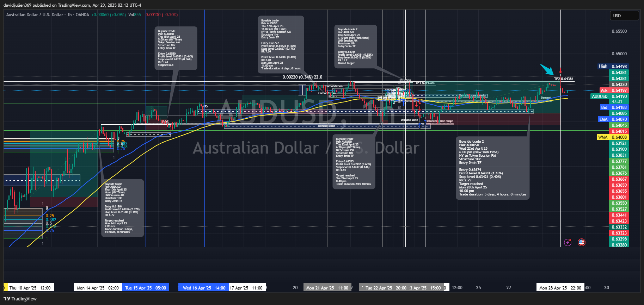
Task: Click the 30 date on the time axis
Action: (x=606, y=288)
